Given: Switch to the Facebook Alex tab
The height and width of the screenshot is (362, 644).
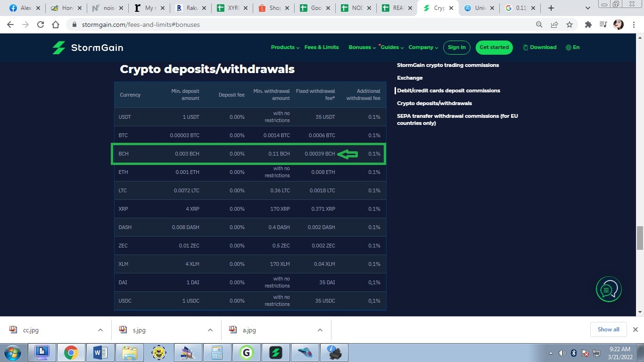Looking at the screenshot, I should (25, 8).
